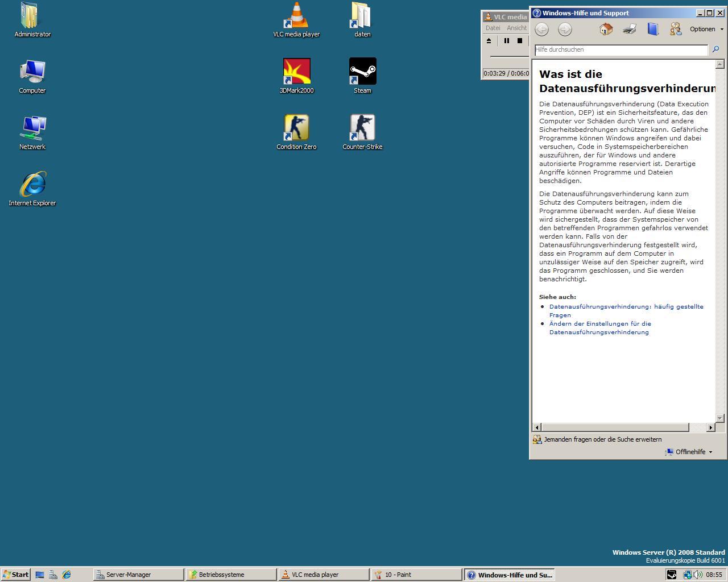Screen dimensions: 728x582
Task: Click the 'Hilfe durchsuchen' search field
Action: coord(621,49)
